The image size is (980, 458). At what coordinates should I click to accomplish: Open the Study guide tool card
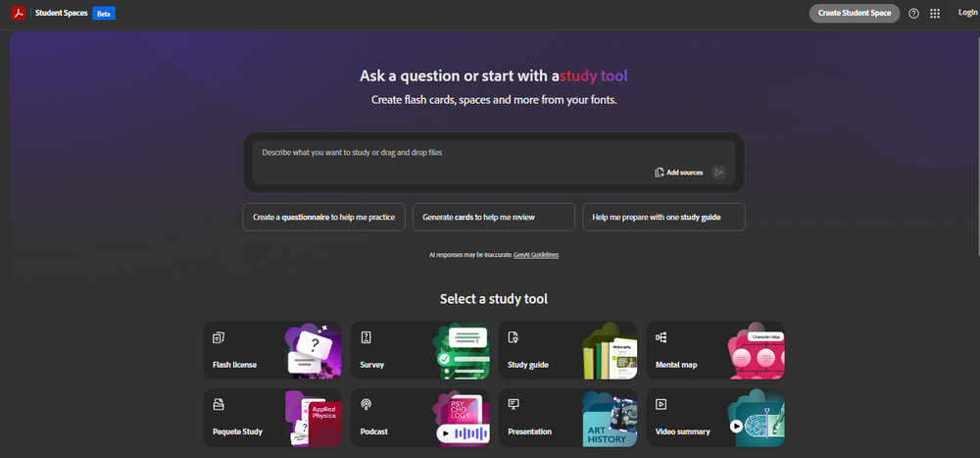tap(567, 350)
